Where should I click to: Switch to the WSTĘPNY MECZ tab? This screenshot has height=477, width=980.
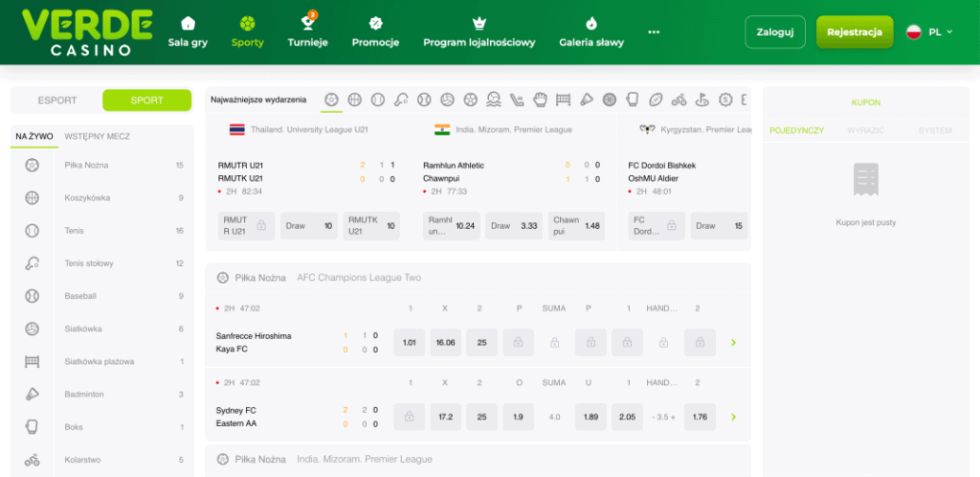click(98, 136)
